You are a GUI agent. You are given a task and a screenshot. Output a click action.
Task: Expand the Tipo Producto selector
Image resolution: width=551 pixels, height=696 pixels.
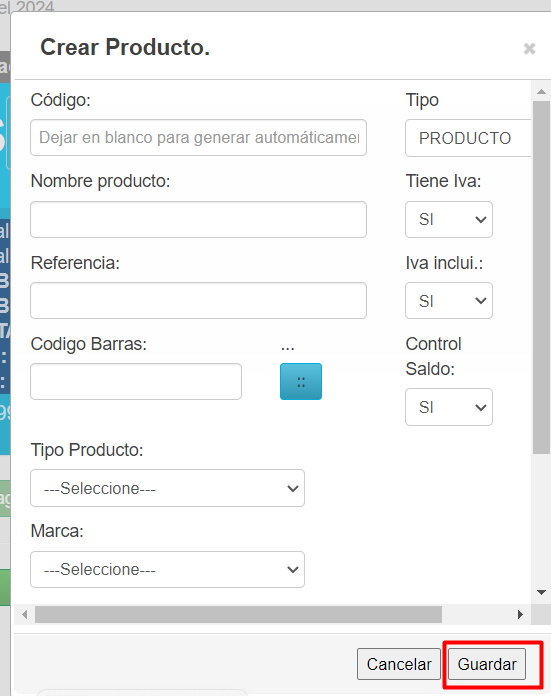pyautogui.click(x=167, y=488)
